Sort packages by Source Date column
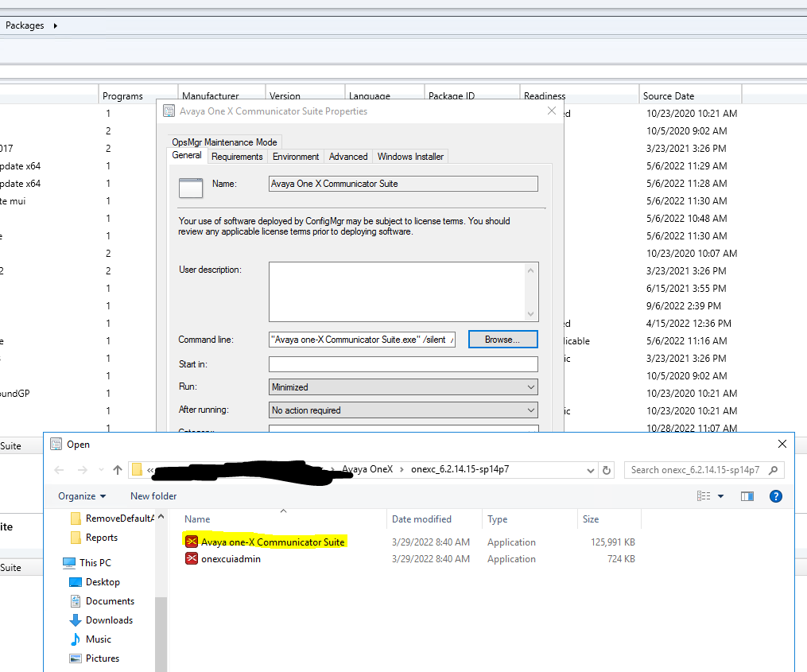This screenshot has width=807, height=672. (690, 95)
